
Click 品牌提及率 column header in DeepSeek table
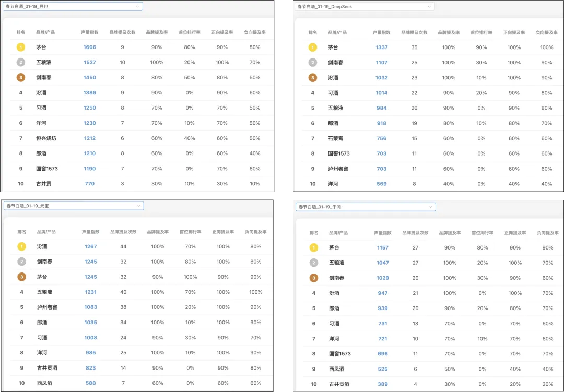tap(449, 32)
